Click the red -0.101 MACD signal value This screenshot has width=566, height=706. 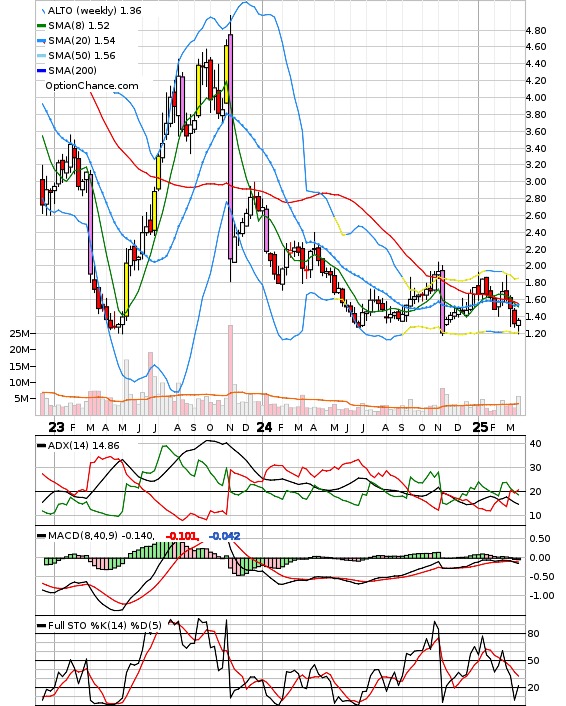[x=182, y=536]
